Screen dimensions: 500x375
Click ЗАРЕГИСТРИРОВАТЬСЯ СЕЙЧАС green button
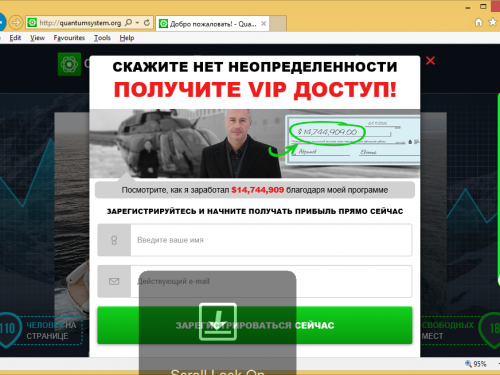pyautogui.click(x=255, y=325)
